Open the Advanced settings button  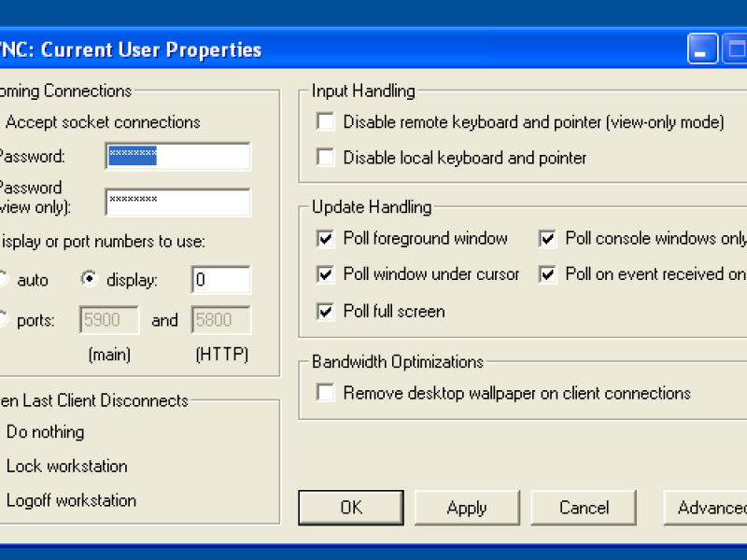click(x=705, y=508)
